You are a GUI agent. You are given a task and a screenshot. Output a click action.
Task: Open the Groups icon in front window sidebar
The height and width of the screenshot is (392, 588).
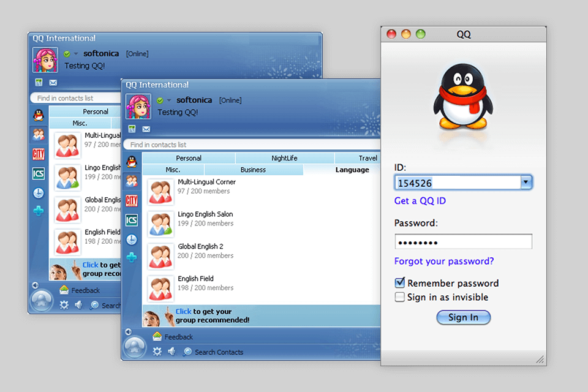[x=132, y=181]
